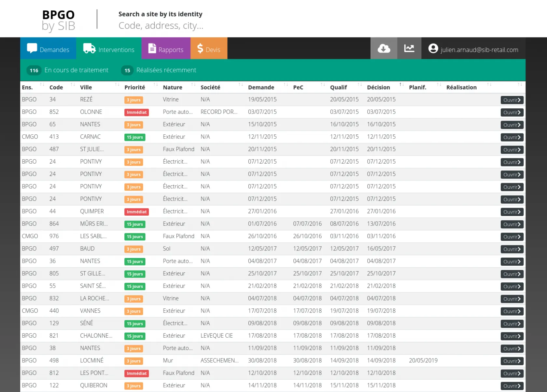Click the user account avatar icon
The height and width of the screenshot is (392, 547).
[x=433, y=48]
